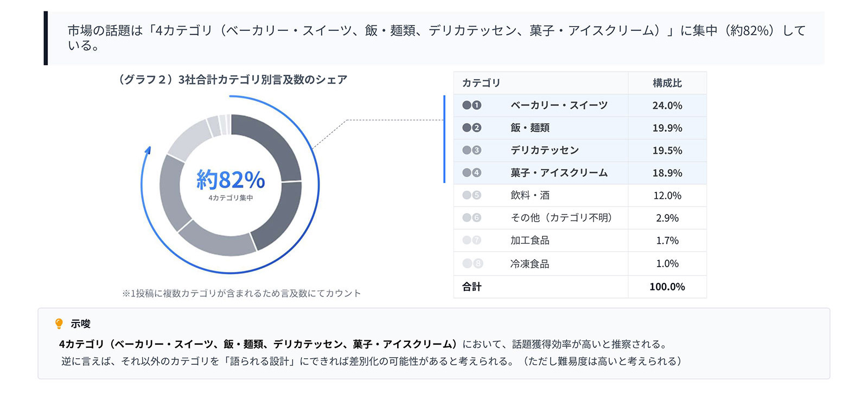Click the number 3 badge for デリカテッセン
The width and height of the screenshot is (868, 401).
coord(477,150)
